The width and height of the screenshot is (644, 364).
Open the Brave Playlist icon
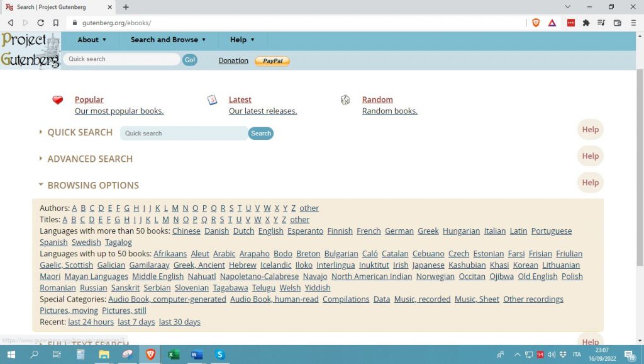pyautogui.click(x=601, y=23)
